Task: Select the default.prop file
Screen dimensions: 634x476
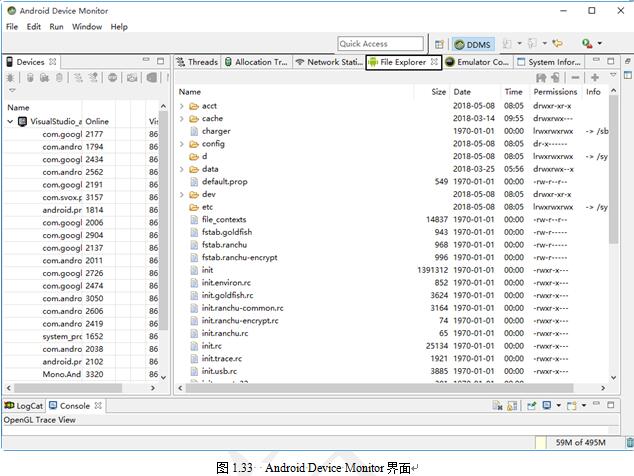Action: (224, 182)
